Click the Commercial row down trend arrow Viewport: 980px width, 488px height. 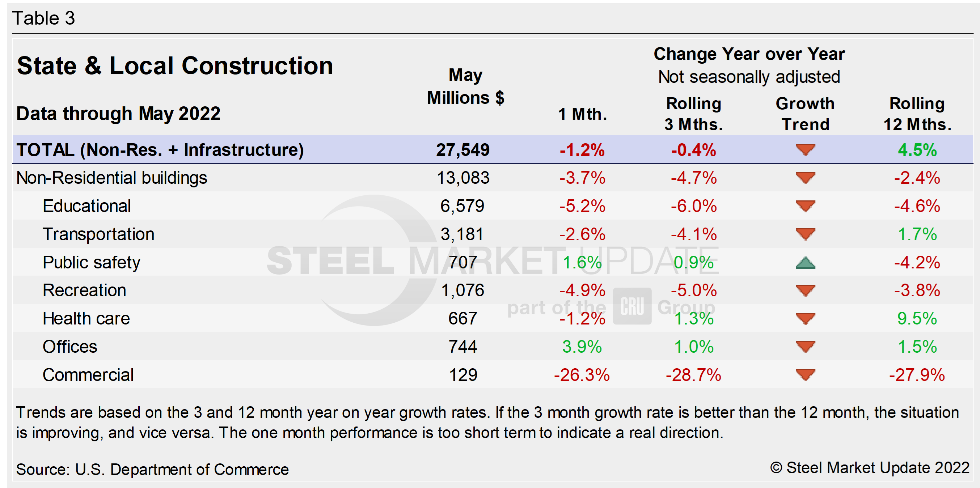tap(805, 375)
